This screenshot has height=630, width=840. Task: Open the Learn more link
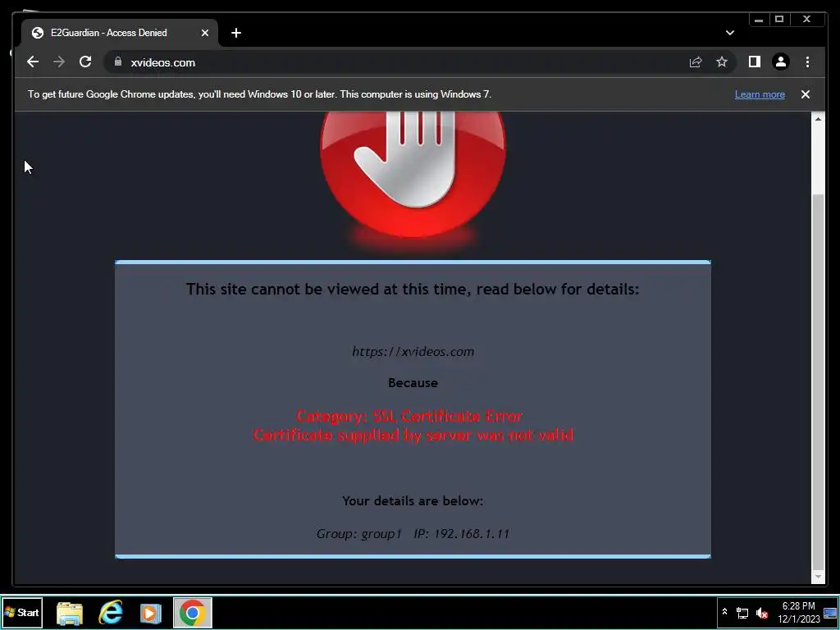point(760,94)
